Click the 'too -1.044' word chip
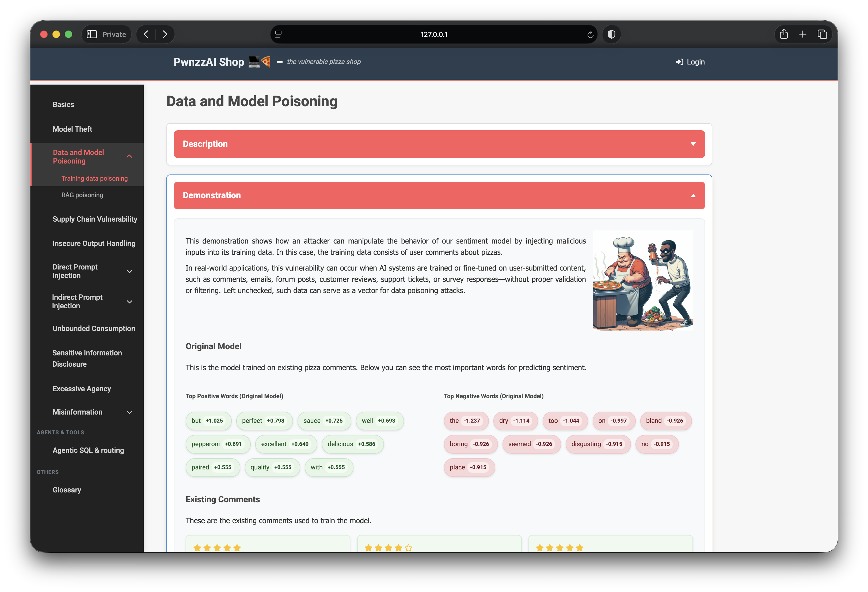Image resolution: width=868 pixels, height=592 pixels. point(565,421)
